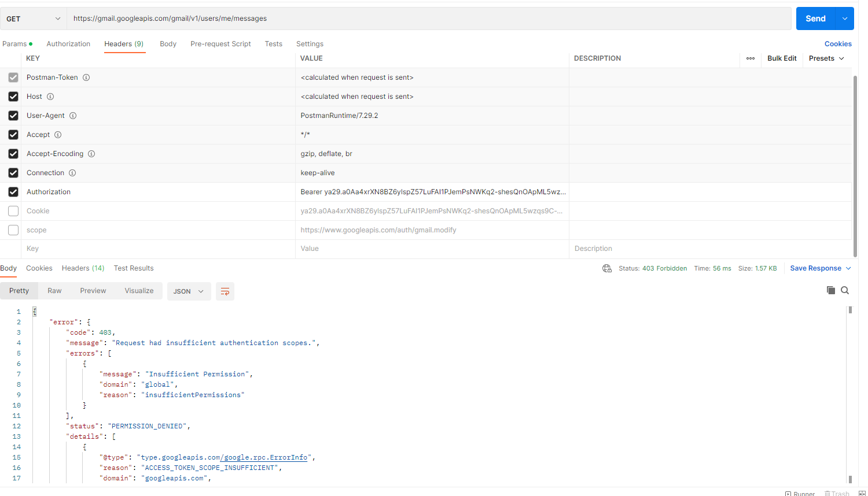This screenshot has width=868, height=496.
Task: Click the Authorization Bearer token value
Action: [x=433, y=192]
